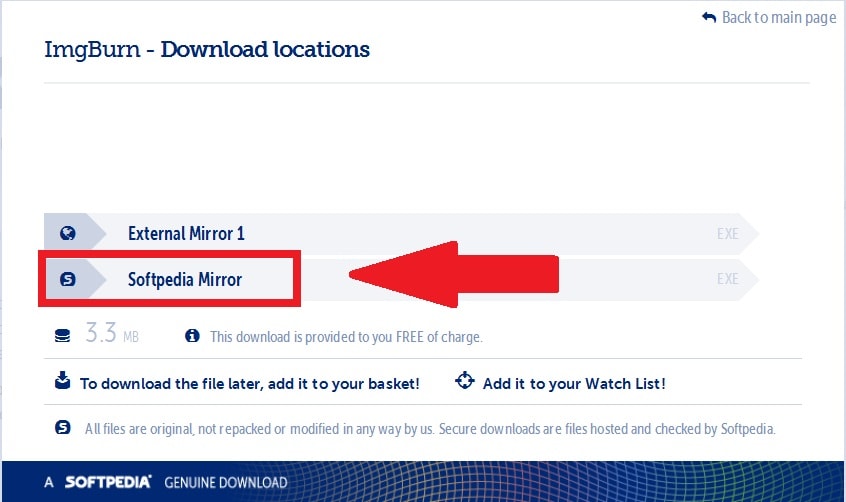
Task: Click 'All files are original' notice text
Action: point(430,429)
